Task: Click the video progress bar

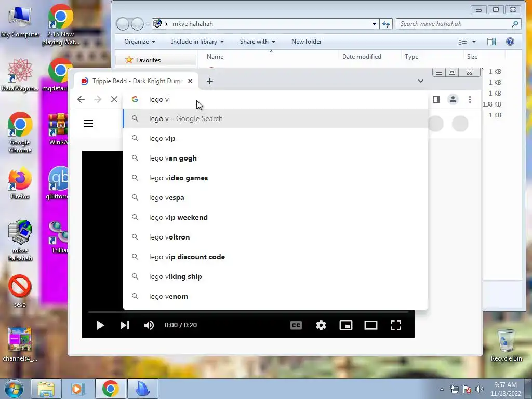Action: pos(248,312)
